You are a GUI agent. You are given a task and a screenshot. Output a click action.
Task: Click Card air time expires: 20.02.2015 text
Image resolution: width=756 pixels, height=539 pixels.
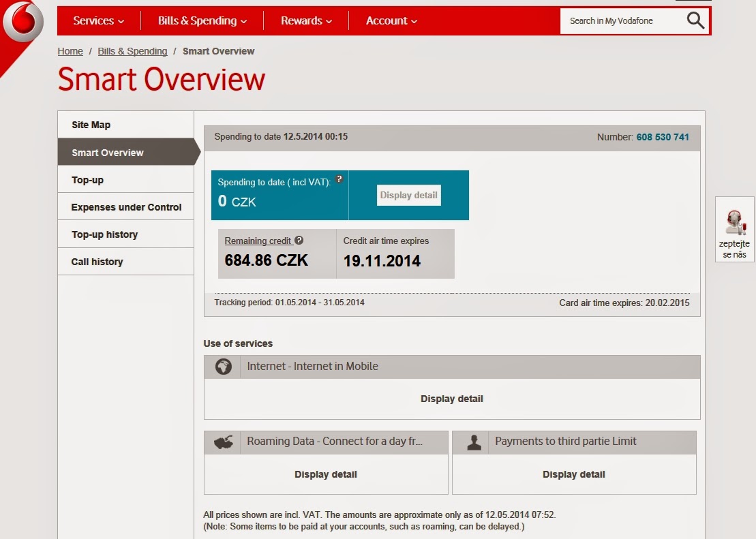(x=624, y=303)
